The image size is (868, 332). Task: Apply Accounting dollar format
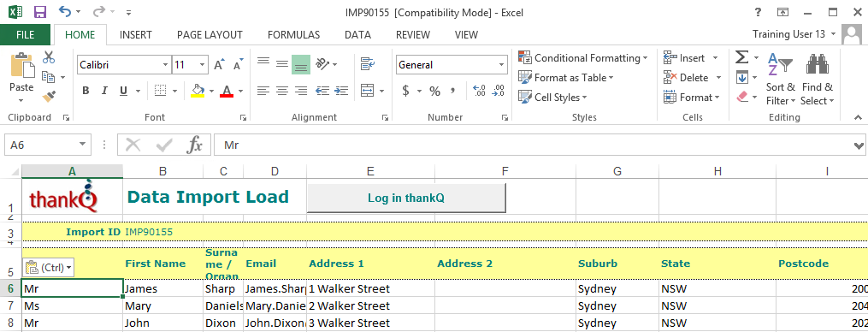405,91
